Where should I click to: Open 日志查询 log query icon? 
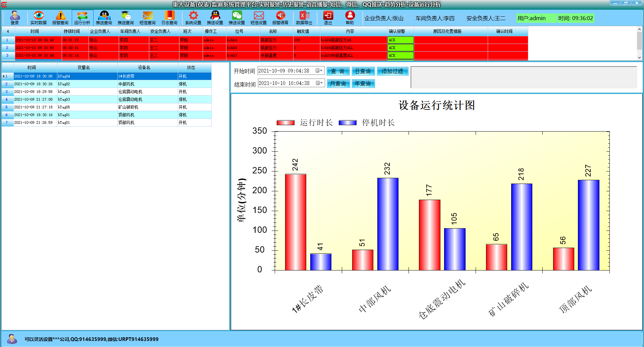pos(169,18)
